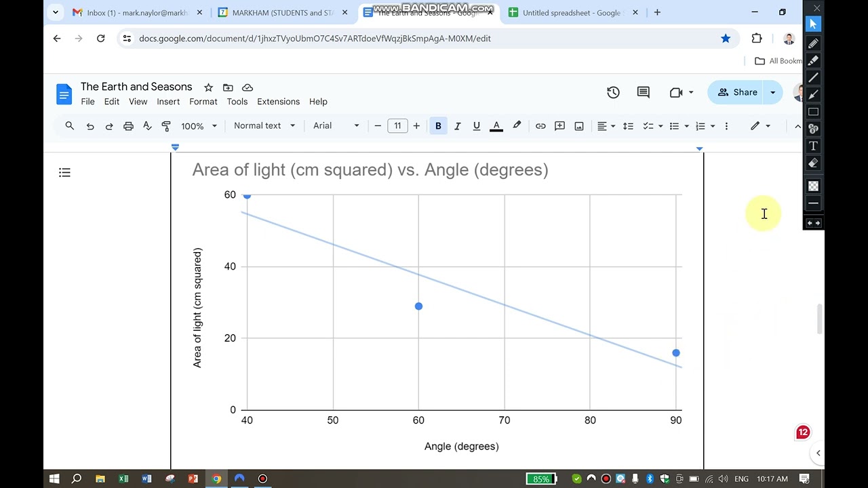The width and height of the screenshot is (868, 488).
Task: Start a video call with camera icon
Action: (x=675, y=92)
